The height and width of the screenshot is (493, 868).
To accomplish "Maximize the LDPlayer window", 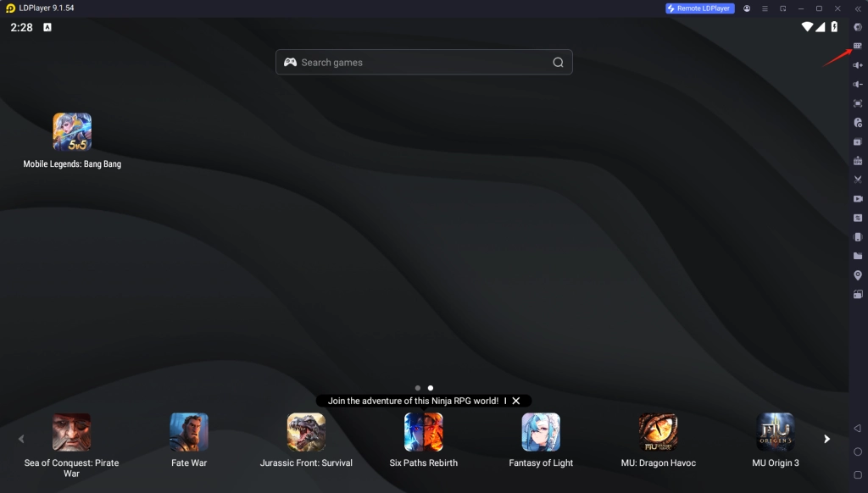I will pos(820,8).
